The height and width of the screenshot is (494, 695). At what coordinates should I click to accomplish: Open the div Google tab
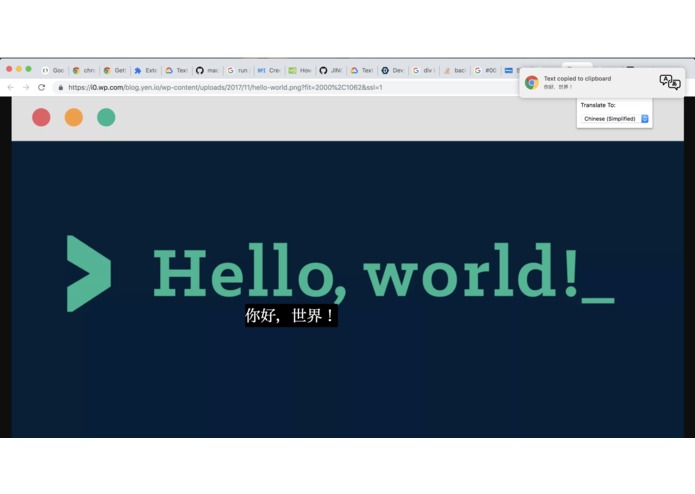click(x=424, y=70)
